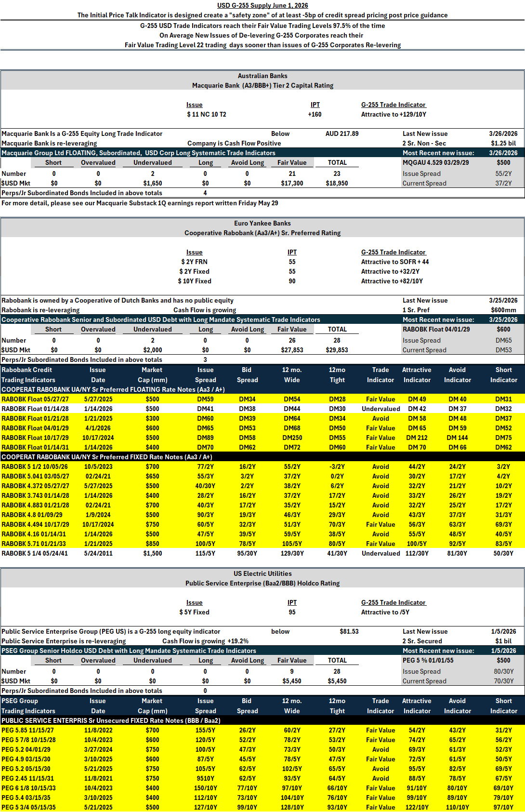The height and width of the screenshot is (812, 525).
Task: Select the PSEG Avoid Long column header
Action: (x=248, y=660)
